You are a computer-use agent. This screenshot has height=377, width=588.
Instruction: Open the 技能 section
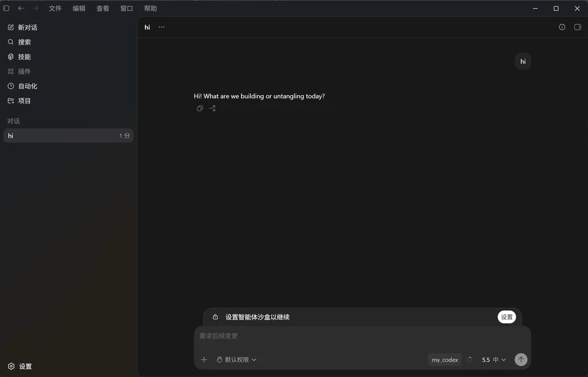click(x=68, y=56)
